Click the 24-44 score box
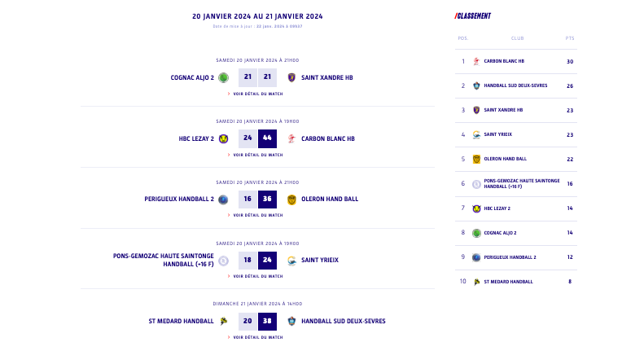622x364 pixels. pos(257,138)
